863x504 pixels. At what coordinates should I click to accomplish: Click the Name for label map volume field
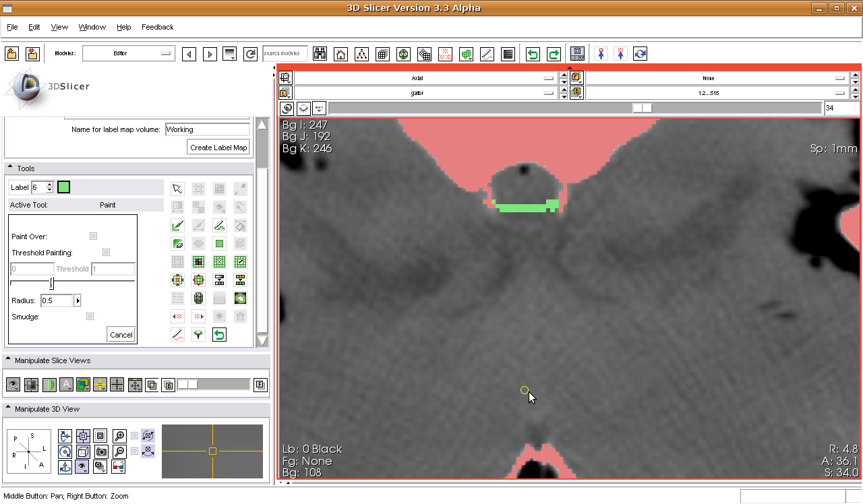click(208, 129)
